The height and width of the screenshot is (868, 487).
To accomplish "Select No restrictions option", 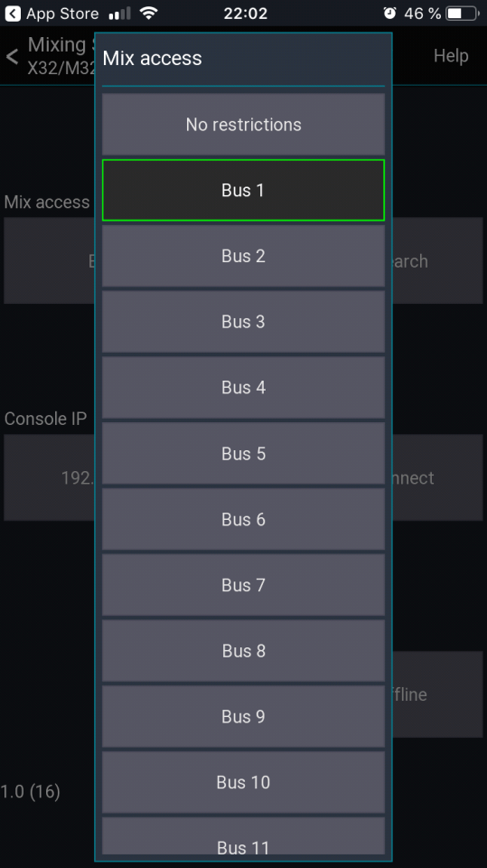I will [x=244, y=125].
